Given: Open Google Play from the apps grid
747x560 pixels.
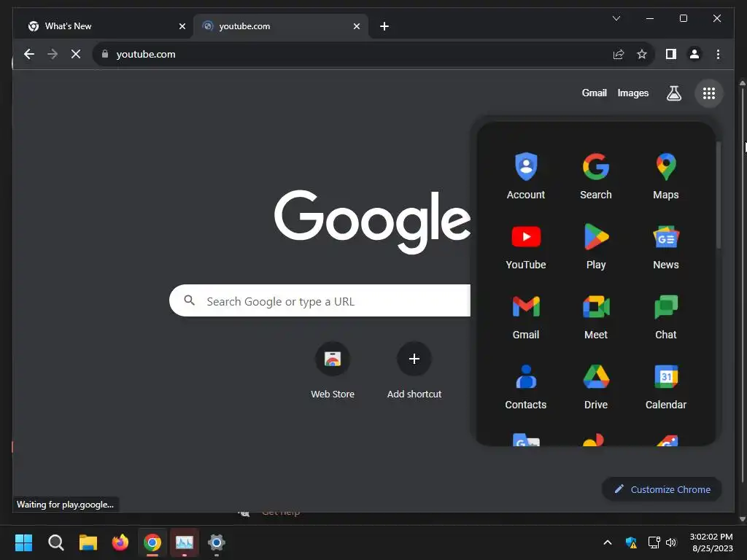Looking at the screenshot, I should (595, 246).
